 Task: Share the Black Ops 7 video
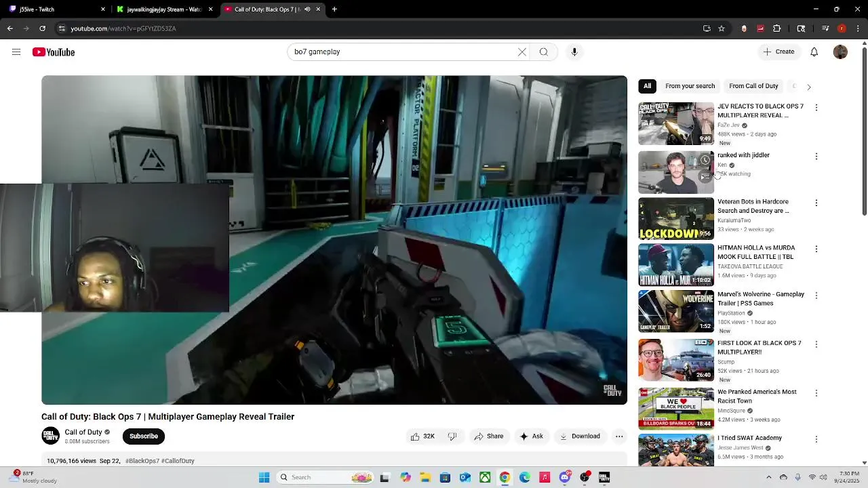coord(489,436)
